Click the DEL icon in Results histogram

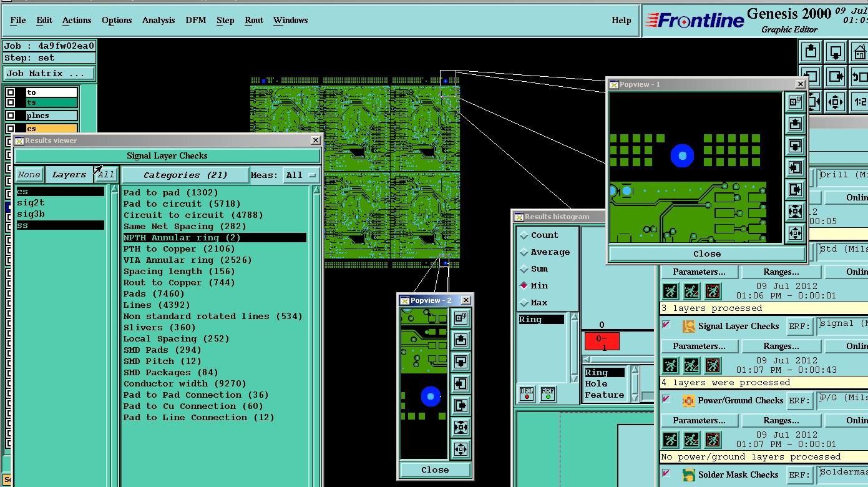tap(527, 395)
